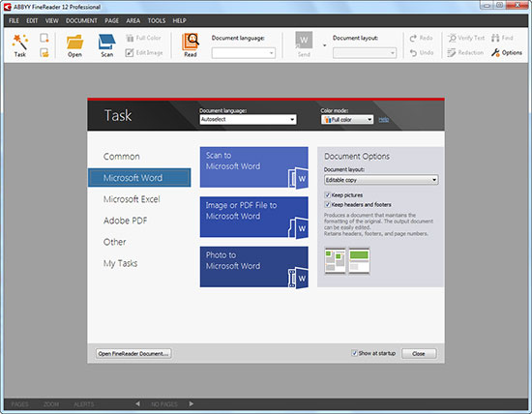Screen dimensions: 532x414
Task: Click the open FineReader document small icon
Action: click(44, 52)
